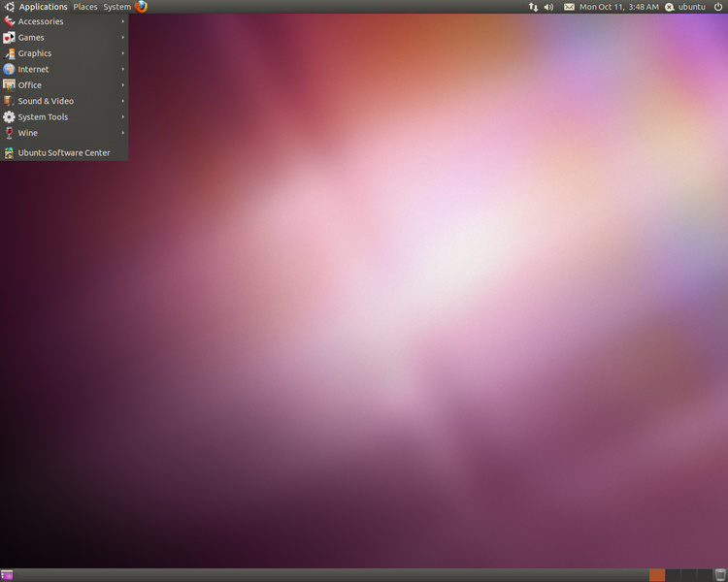Click the power button session icon
728x582 pixels.
pos(717,7)
